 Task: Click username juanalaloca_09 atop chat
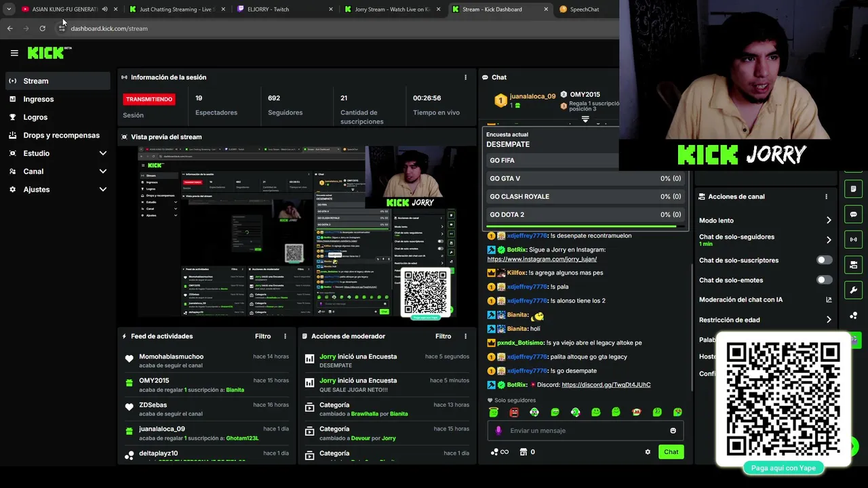click(x=532, y=96)
